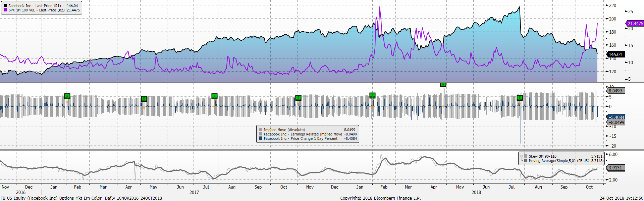Viewport: 644px width, 201px height.
Task: Select the 2017 year label on the time axis
Action: 194,192
